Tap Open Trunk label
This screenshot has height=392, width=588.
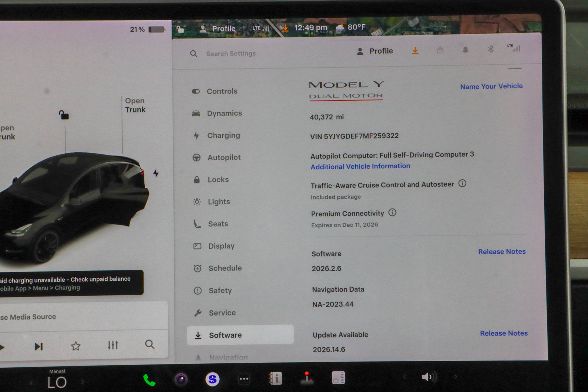135,105
